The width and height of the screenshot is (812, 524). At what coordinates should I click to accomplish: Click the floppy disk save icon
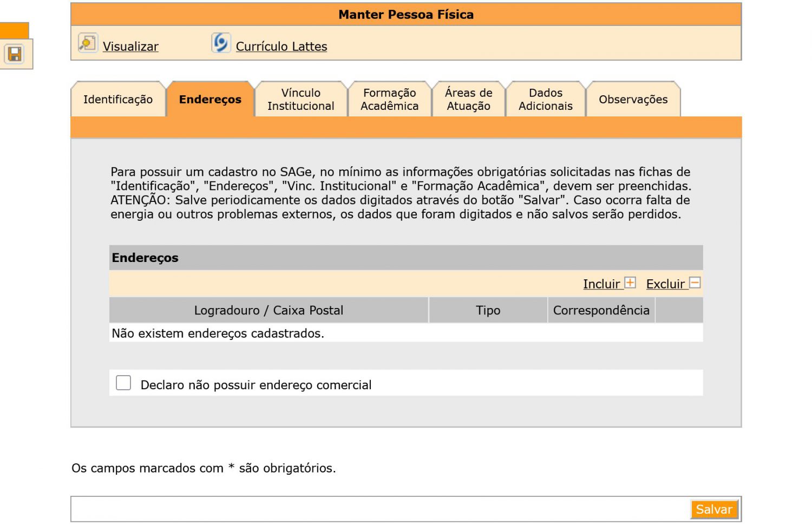pos(15,54)
